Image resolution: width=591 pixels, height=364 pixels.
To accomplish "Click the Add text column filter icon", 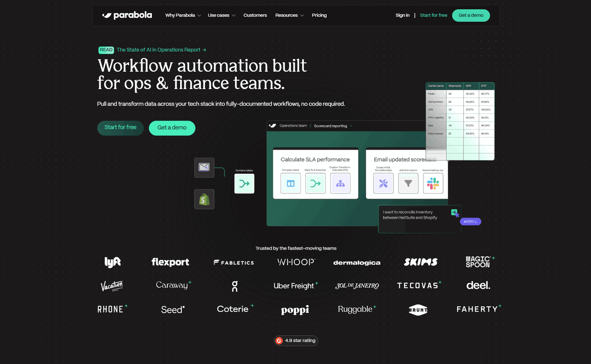I will (408, 183).
